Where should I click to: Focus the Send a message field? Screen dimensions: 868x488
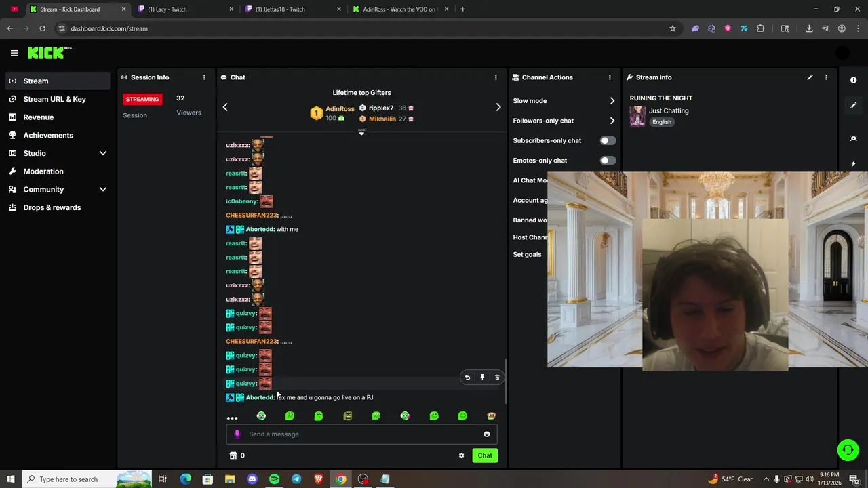[361, 434]
